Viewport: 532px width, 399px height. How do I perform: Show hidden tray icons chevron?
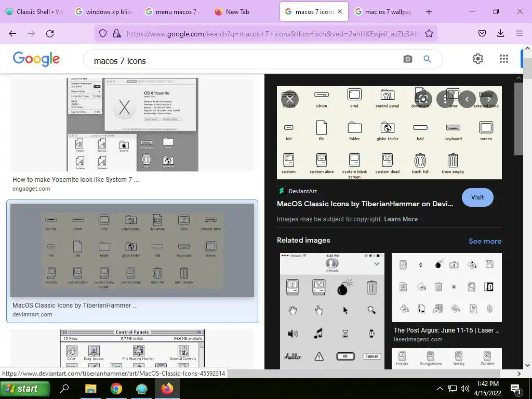[x=440, y=389]
